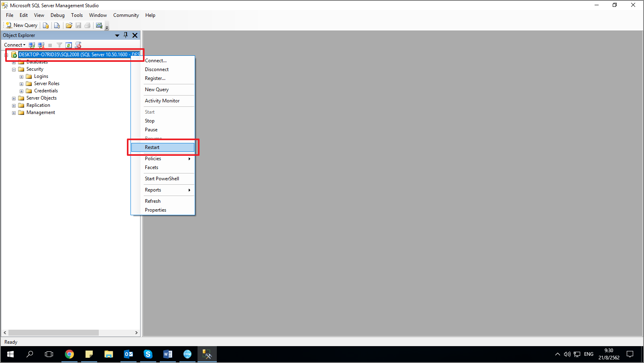Open File Explorer from the taskbar

pos(109,354)
